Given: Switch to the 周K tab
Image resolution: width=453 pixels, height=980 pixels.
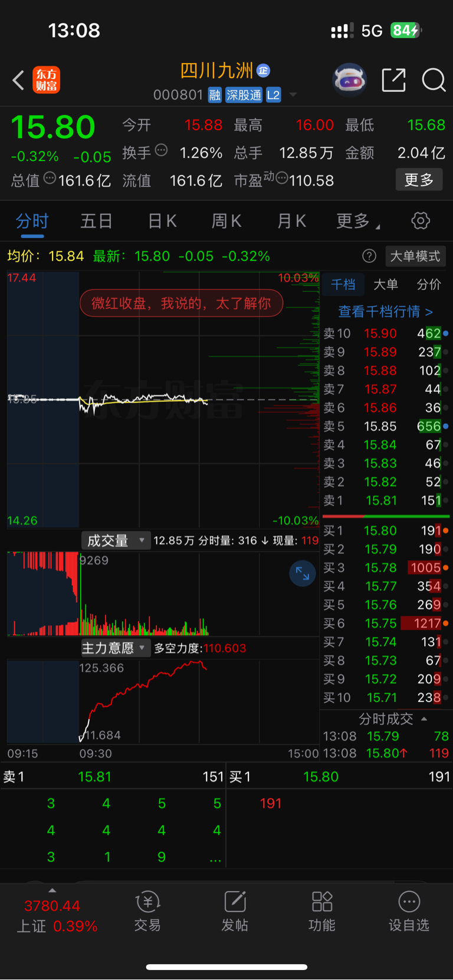Looking at the screenshot, I should [x=226, y=222].
